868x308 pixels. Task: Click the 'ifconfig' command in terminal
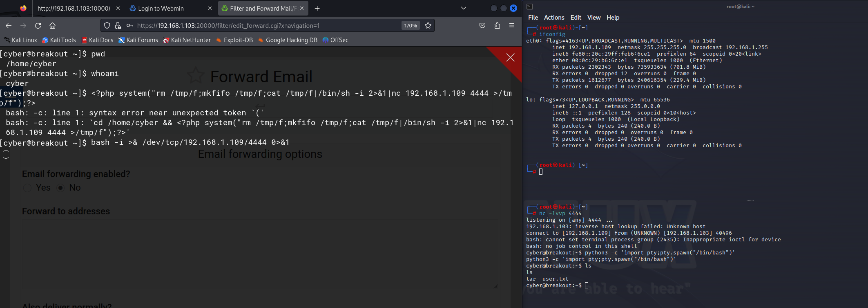click(552, 34)
